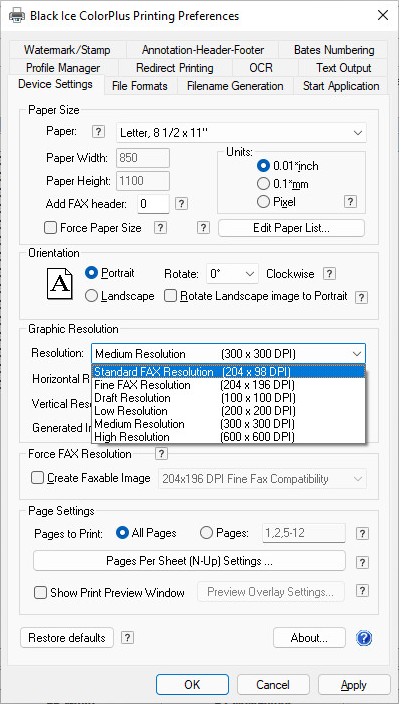Open help icon beside Force Paper Size checkbox
The image size is (399, 704).
160,228
